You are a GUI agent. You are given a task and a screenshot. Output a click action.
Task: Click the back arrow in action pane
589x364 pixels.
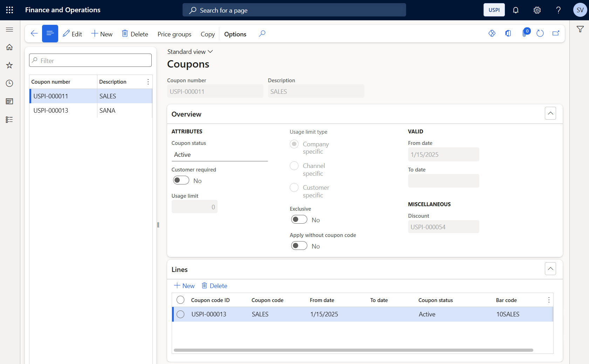point(34,34)
